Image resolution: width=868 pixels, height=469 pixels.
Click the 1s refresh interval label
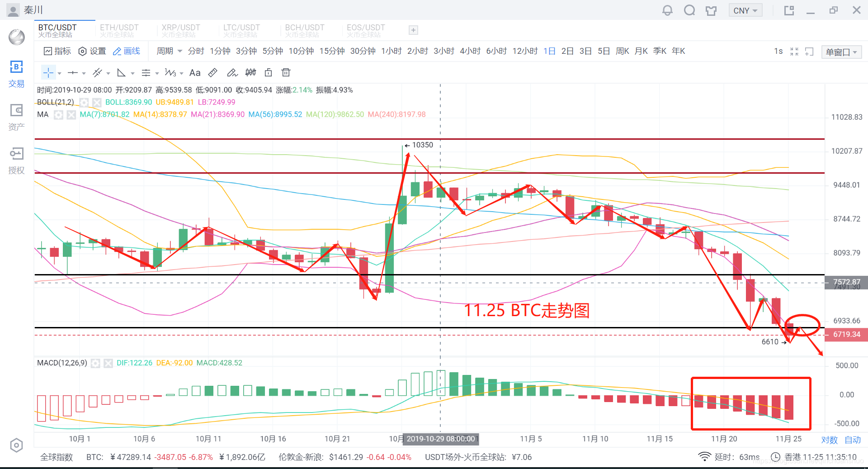click(x=778, y=51)
